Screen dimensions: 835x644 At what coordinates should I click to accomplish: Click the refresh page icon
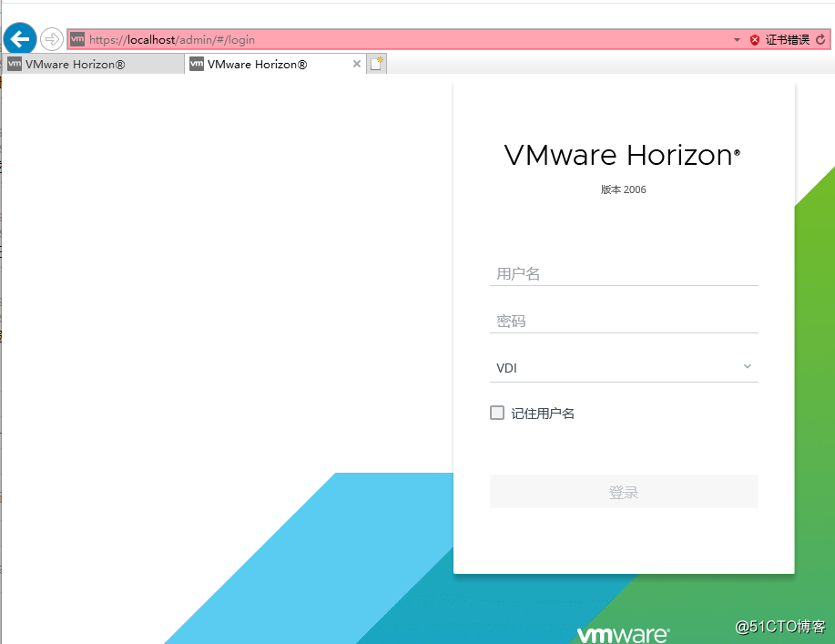pos(820,39)
